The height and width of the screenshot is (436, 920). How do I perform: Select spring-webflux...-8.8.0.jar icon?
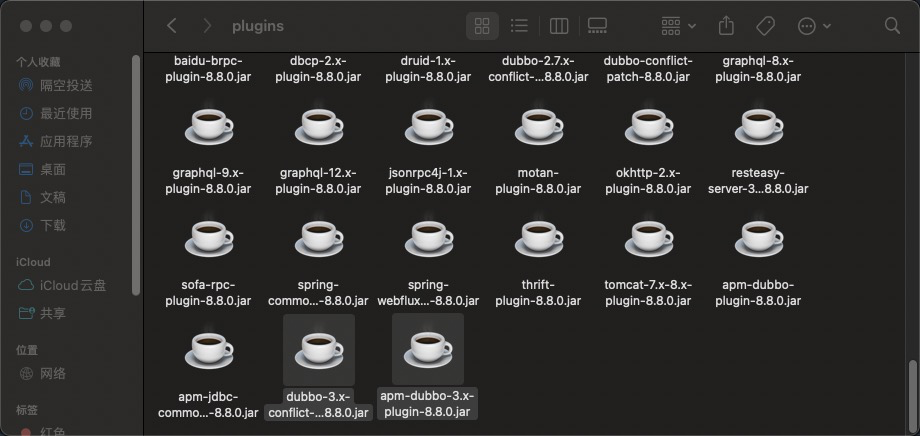click(x=428, y=238)
